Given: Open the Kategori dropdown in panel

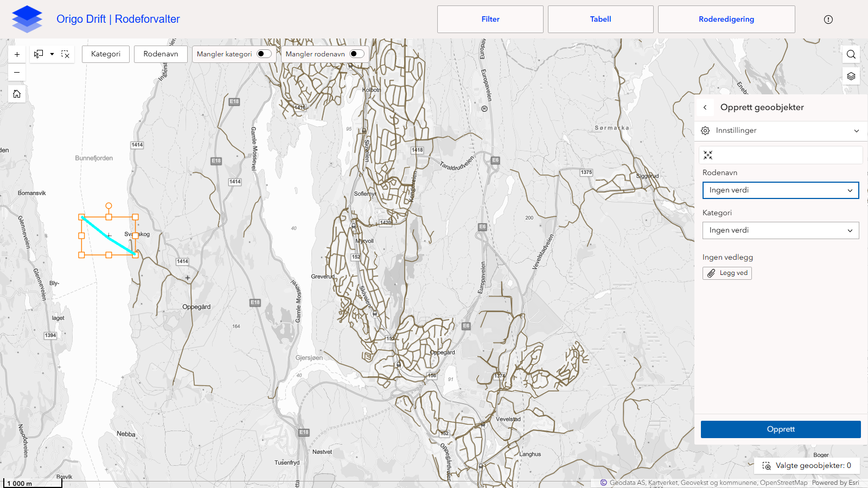Looking at the screenshot, I should coord(781,230).
